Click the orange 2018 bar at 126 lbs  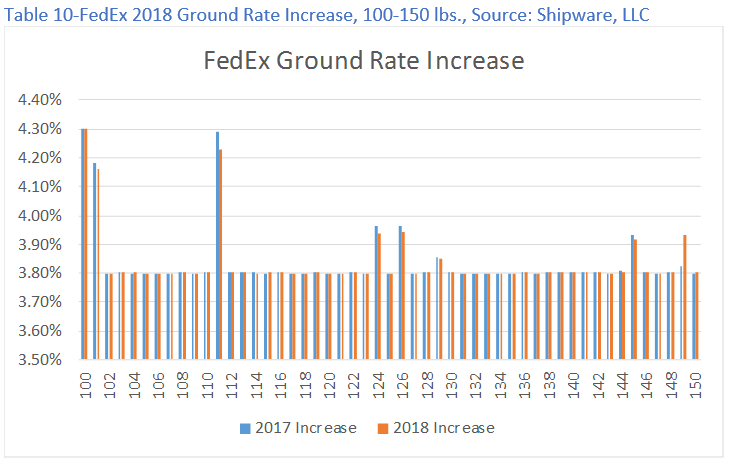(404, 296)
